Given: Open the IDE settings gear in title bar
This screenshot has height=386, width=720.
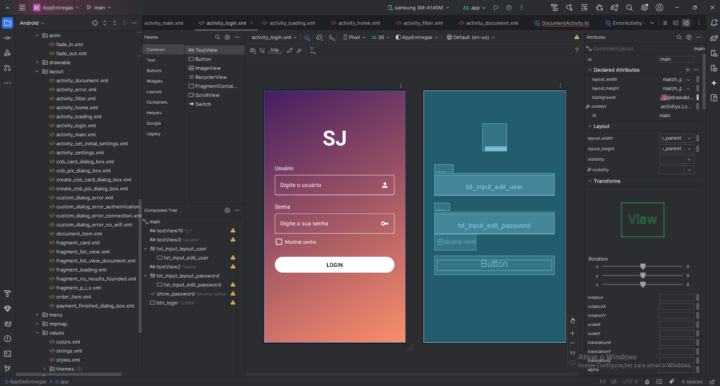Looking at the screenshot, I should point(644,8).
